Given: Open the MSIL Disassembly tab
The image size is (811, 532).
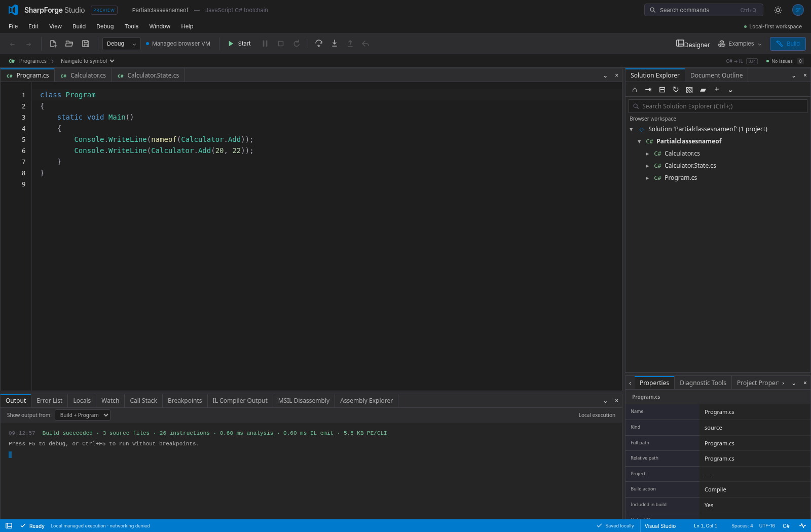Looking at the screenshot, I should point(304,401).
